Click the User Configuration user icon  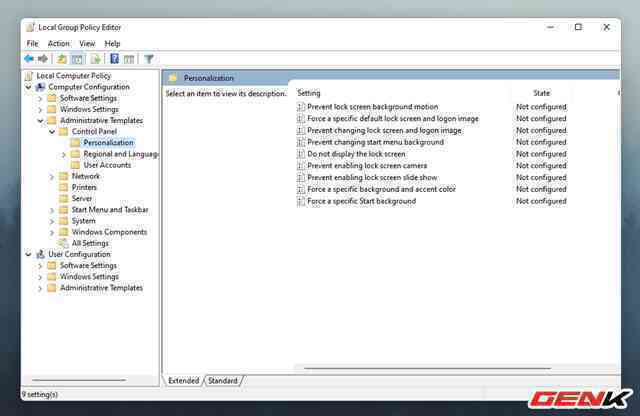coord(40,254)
